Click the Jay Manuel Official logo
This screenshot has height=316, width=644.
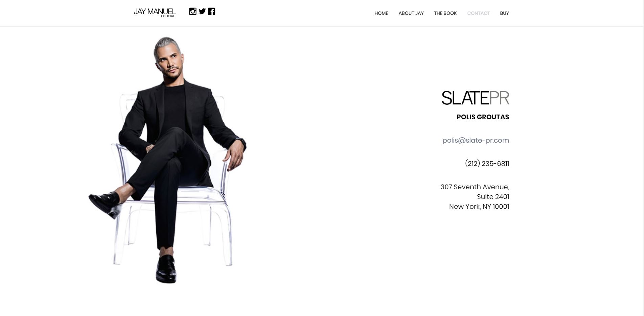pos(155,13)
